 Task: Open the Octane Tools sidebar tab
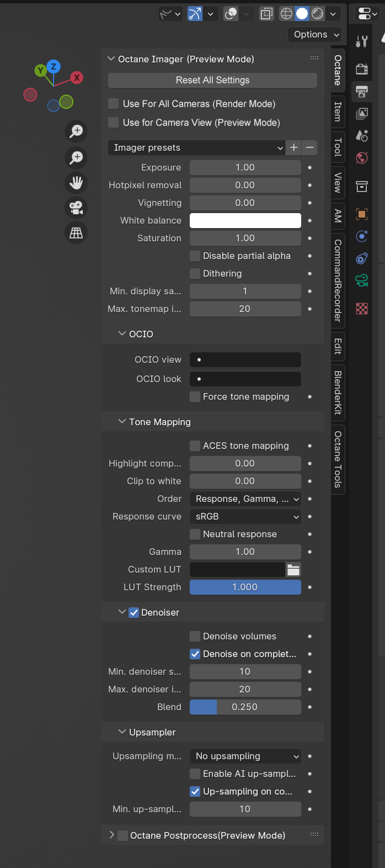(338, 459)
